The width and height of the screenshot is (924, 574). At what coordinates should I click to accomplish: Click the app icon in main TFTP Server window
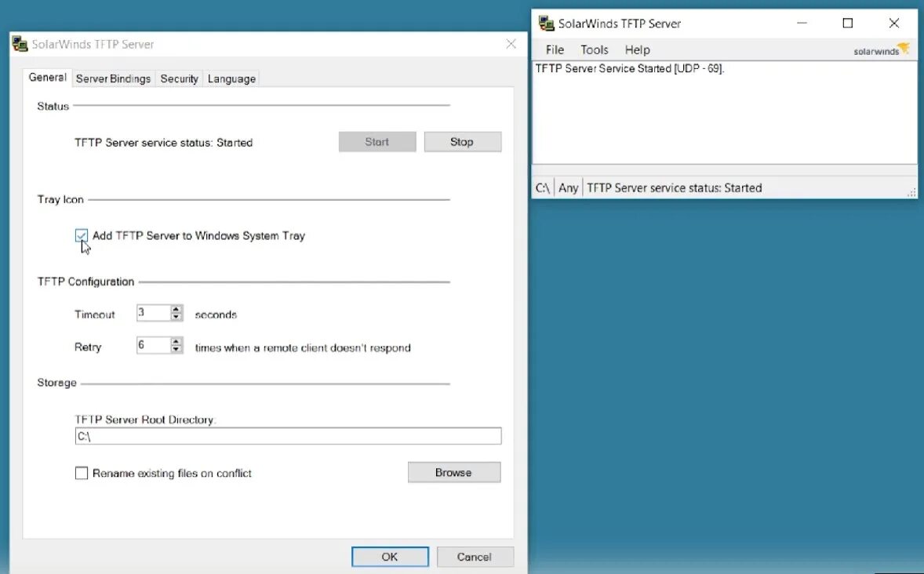tap(546, 24)
